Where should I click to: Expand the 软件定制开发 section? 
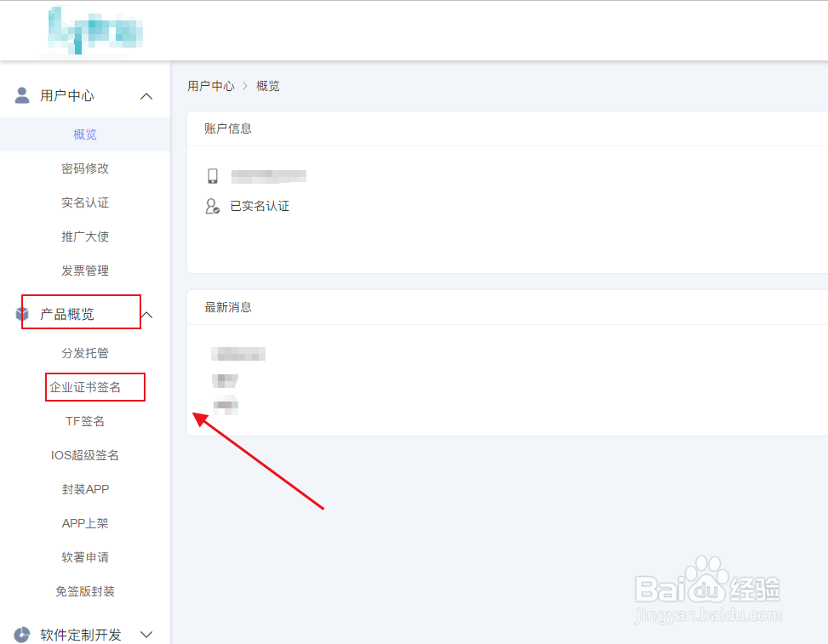(x=146, y=634)
